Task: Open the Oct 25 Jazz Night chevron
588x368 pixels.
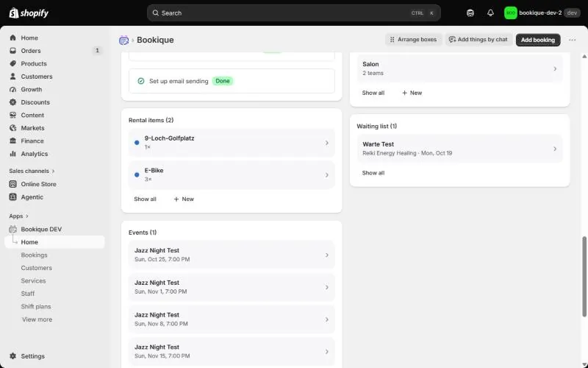Action: [x=327, y=255]
